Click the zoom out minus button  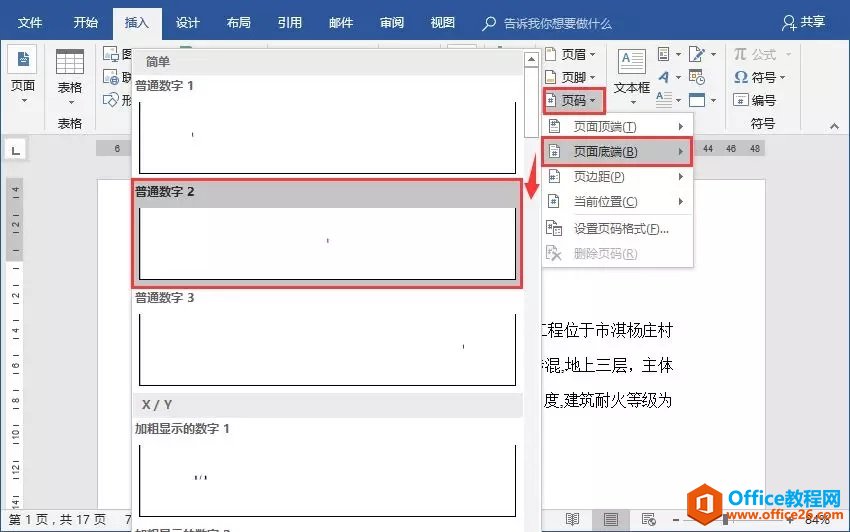tap(676, 520)
